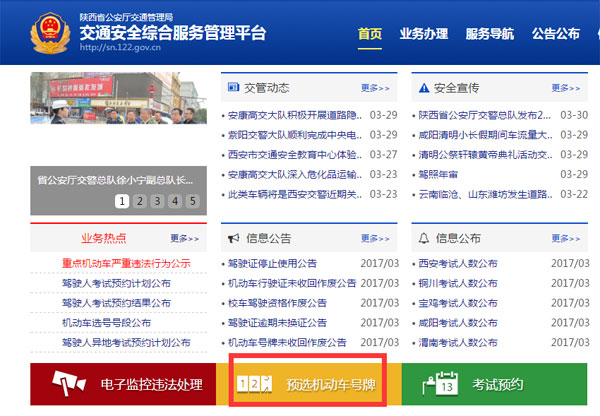Click 更多 in 信息公布 section
This screenshot has width=600, height=416.
[x=566, y=238]
